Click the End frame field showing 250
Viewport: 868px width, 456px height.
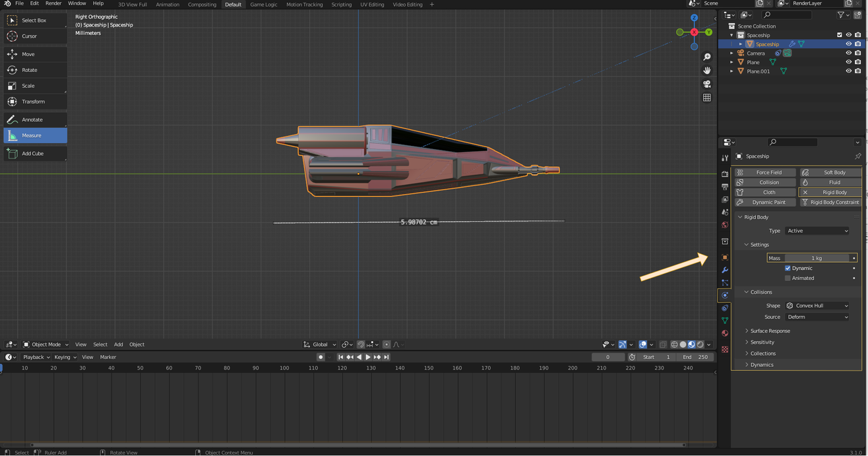[x=696, y=356]
